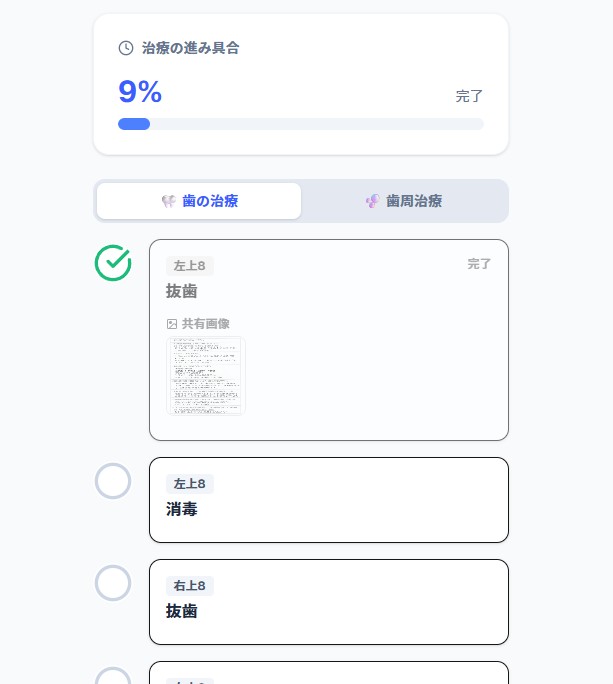The image size is (613, 684).
Task: Check the circle for 右上8 抜歯
Action: click(113, 583)
